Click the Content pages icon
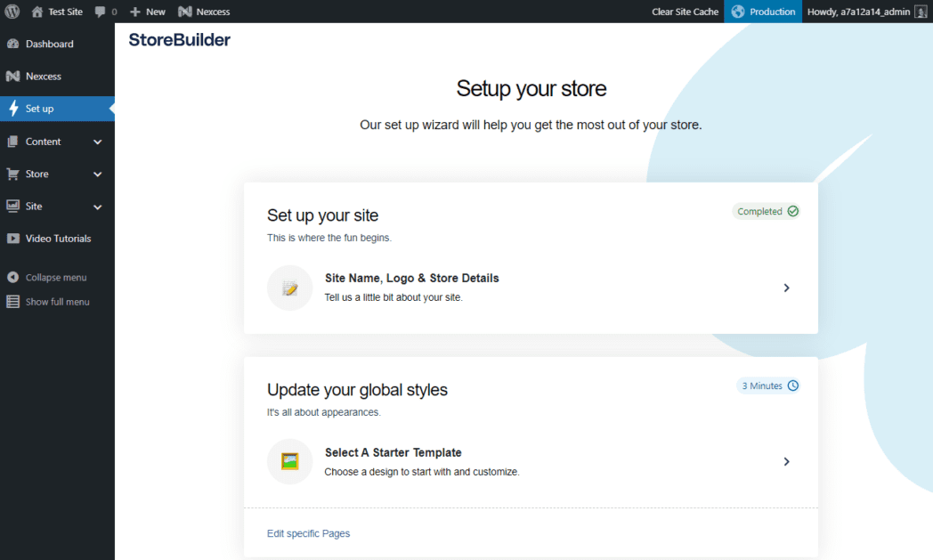The image size is (933, 560). coord(12,142)
